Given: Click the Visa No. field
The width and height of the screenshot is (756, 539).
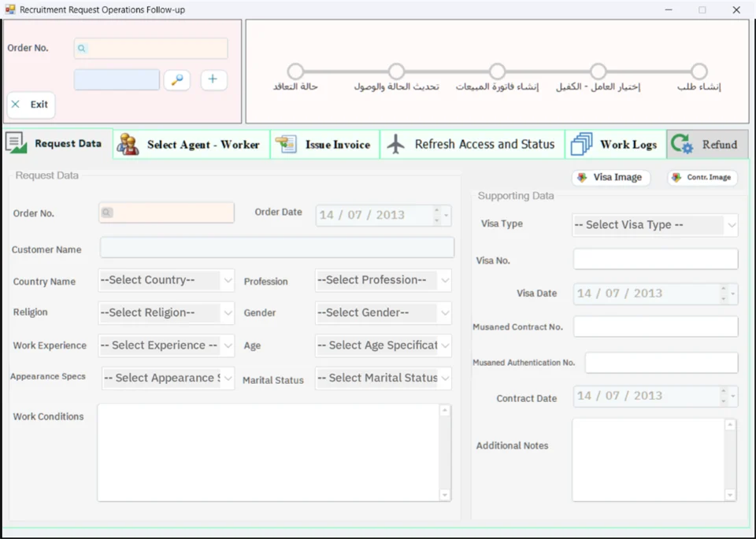Looking at the screenshot, I should [655, 259].
